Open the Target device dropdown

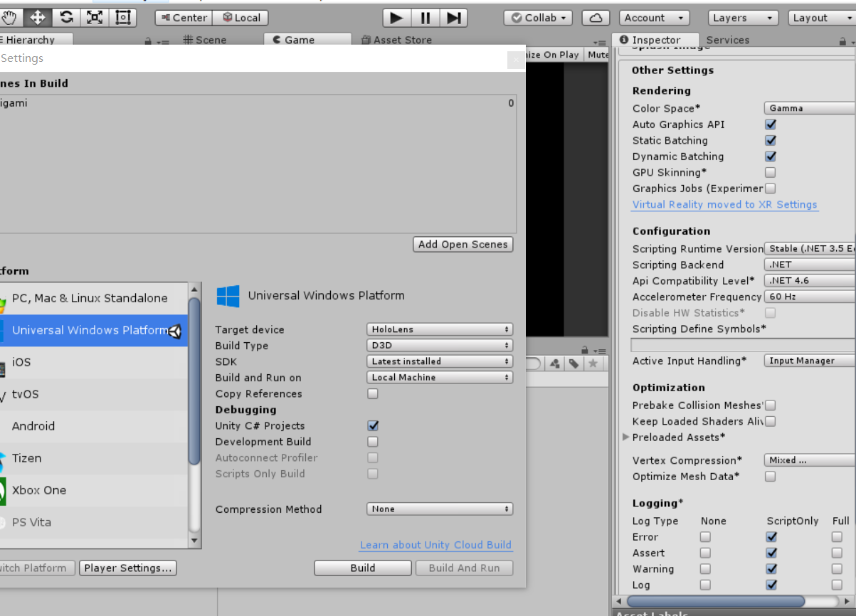click(x=439, y=329)
